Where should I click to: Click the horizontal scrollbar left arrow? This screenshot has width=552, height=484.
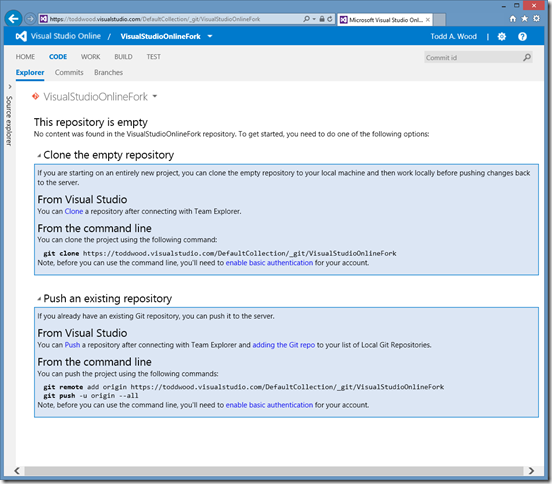point(17,471)
